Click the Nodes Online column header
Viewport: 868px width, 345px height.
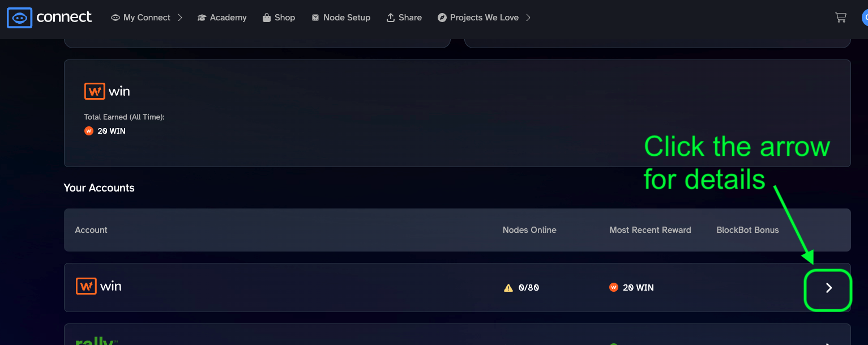tap(529, 230)
